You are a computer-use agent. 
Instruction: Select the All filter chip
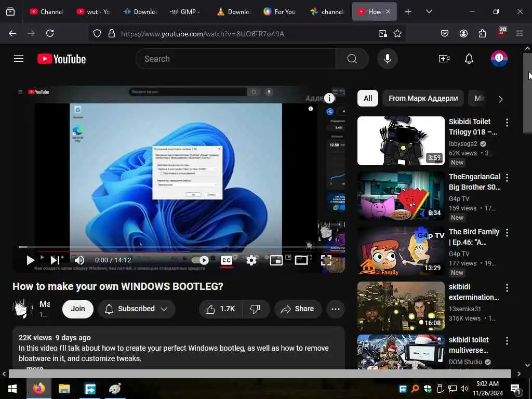point(368,98)
